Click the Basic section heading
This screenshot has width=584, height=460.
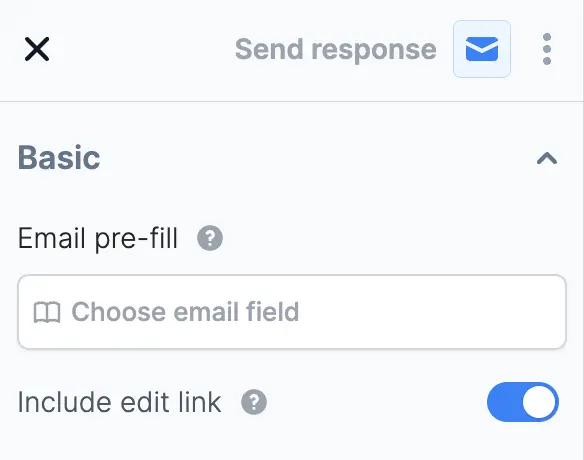click(59, 158)
